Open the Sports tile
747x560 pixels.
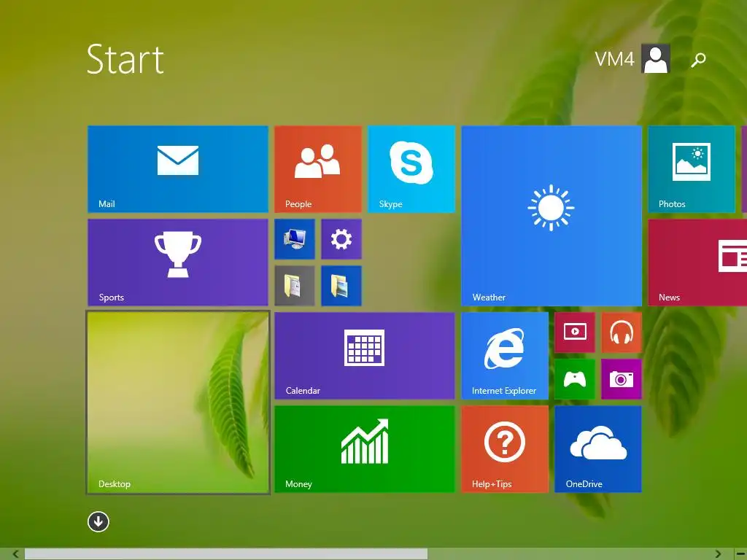point(178,262)
